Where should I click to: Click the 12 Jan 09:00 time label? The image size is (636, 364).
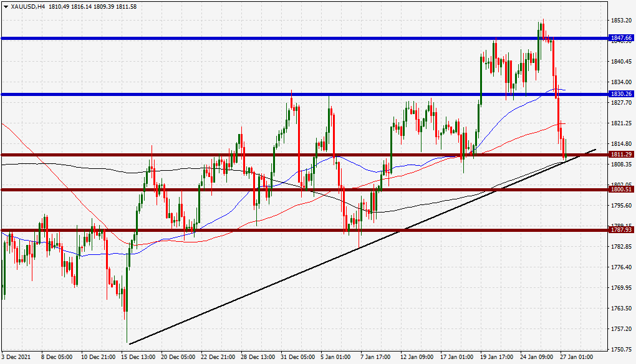tap(417, 357)
